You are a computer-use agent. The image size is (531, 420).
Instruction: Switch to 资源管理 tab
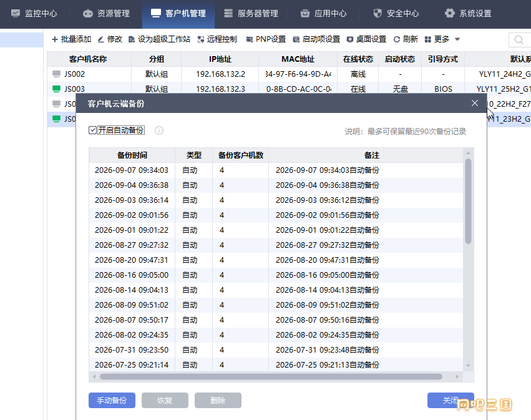click(106, 14)
